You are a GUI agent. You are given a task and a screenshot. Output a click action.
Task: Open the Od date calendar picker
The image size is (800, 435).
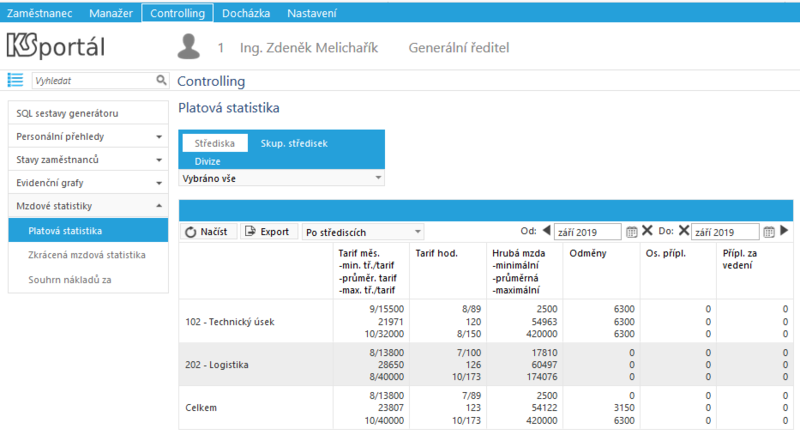(631, 232)
